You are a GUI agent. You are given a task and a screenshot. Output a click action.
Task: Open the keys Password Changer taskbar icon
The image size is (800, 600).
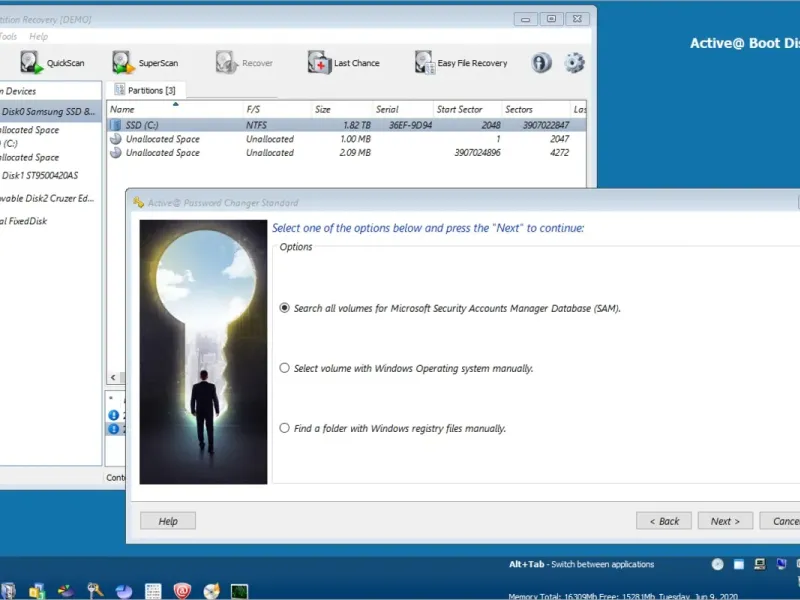click(x=95, y=591)
